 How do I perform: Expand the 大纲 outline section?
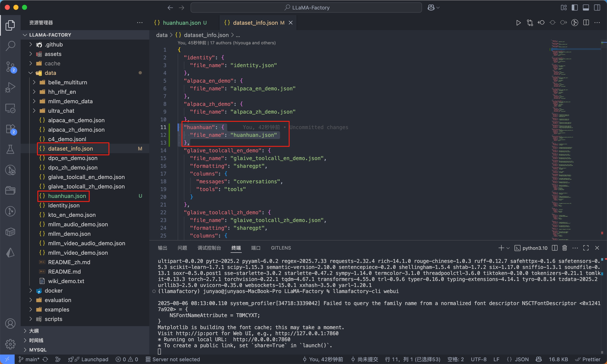coord(85,331)
